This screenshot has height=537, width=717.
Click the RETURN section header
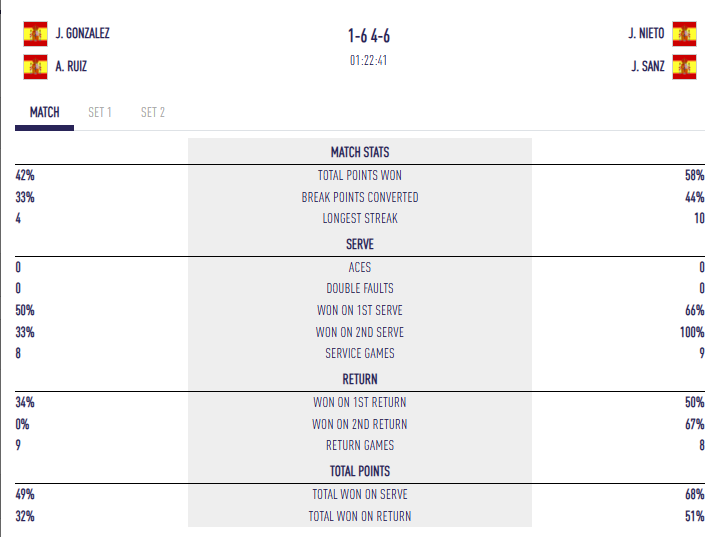point(360,380)
